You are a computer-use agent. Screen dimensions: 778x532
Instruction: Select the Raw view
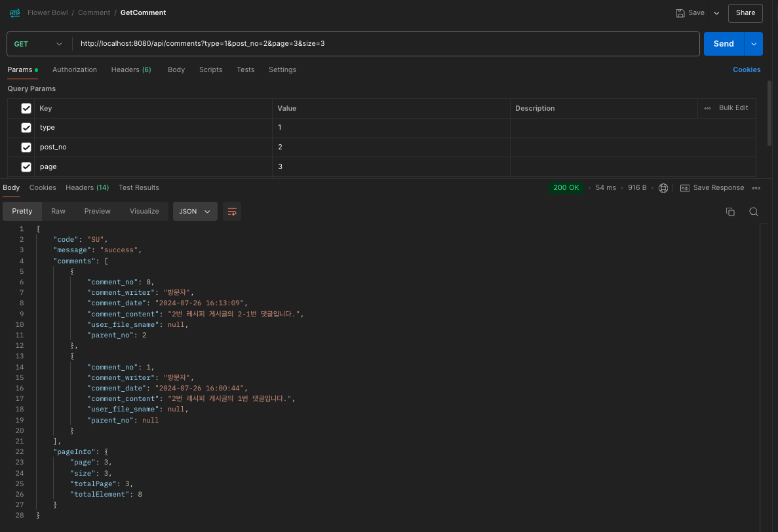(x=58, y=211)
